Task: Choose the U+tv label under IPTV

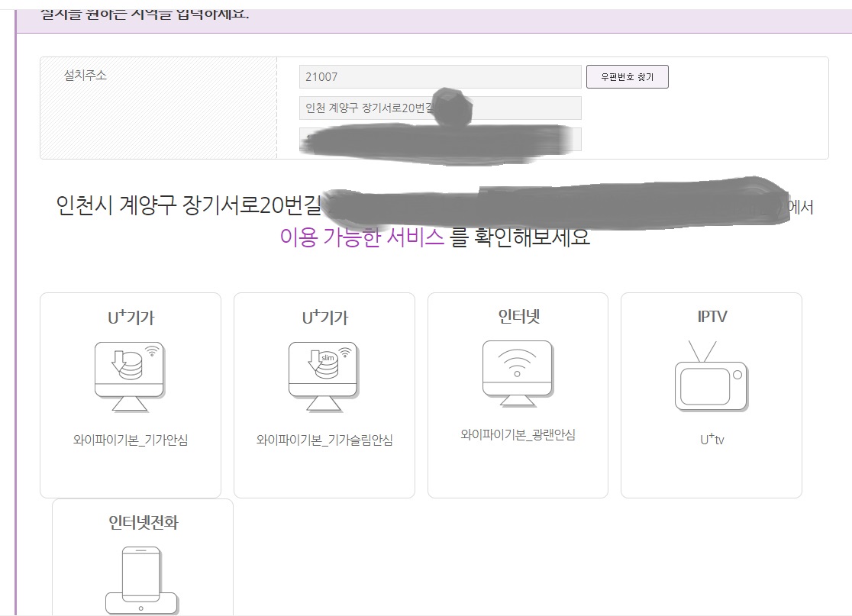Action: point(711,440)
